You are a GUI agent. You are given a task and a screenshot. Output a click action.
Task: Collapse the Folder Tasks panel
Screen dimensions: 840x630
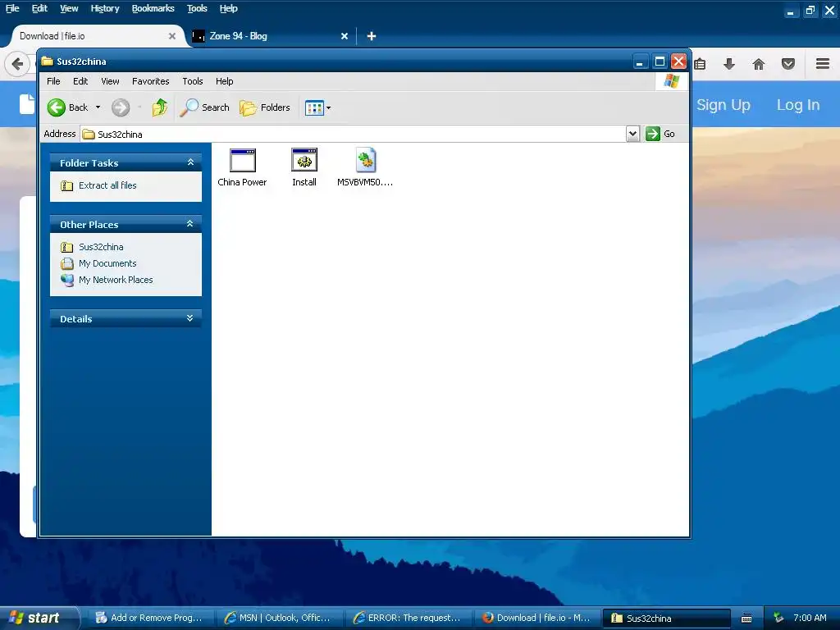point(190,162)
